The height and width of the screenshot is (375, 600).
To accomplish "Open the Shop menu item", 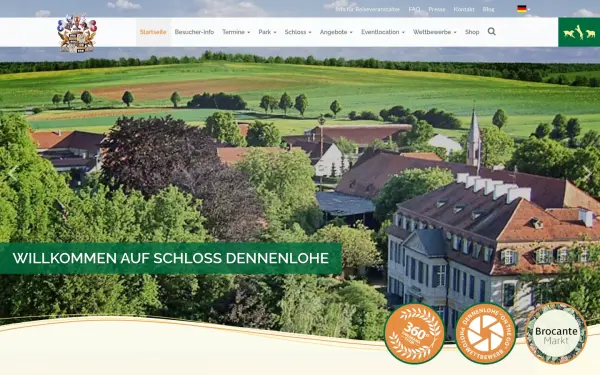I will [x=472, y=32].
